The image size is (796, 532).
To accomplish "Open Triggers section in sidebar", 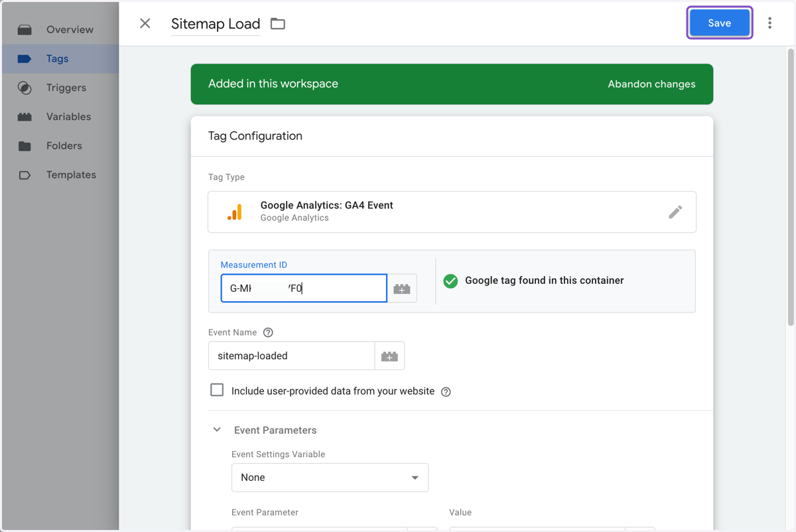I will [x=60, y=88].
